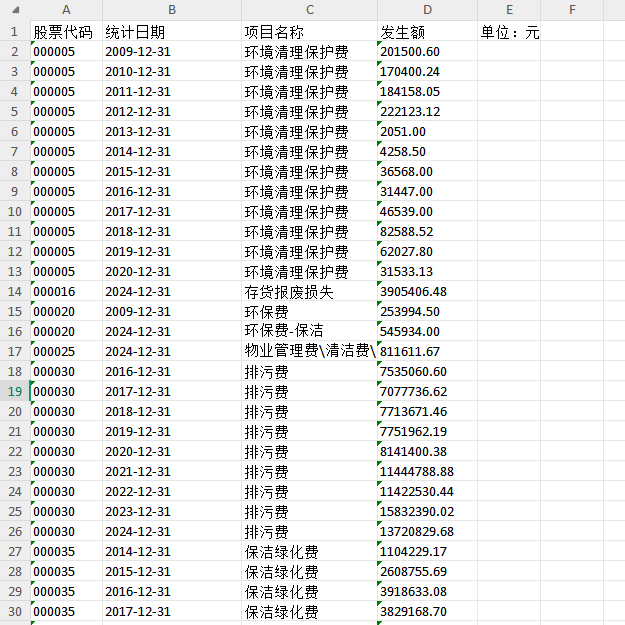Click amount cell 811611.67
This screenshot has width=625, height=625.
427,351
